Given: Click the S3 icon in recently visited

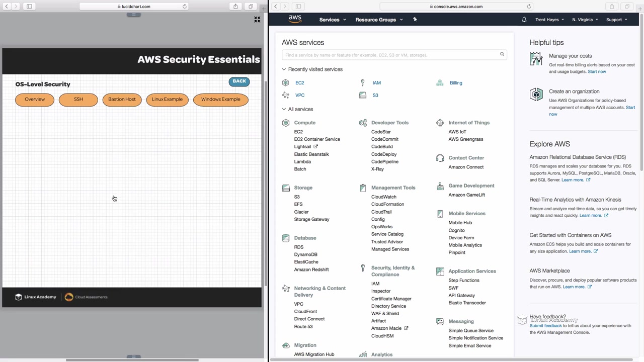Looking at the screenshot, I should click(362, 95).
